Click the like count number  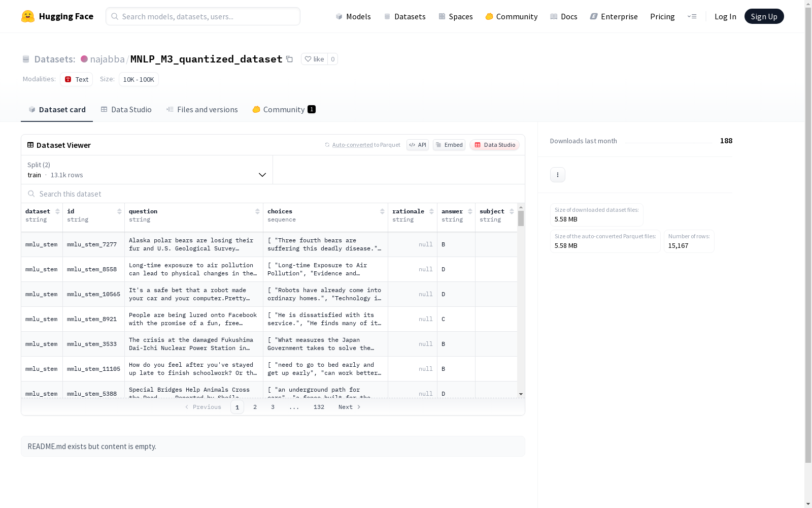coord(333,59)
